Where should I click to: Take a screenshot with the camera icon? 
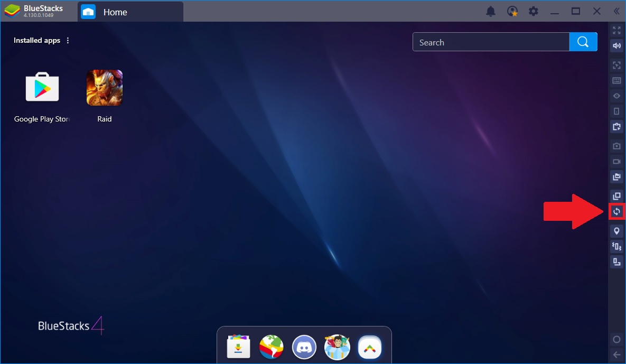(x=616, y=146)
